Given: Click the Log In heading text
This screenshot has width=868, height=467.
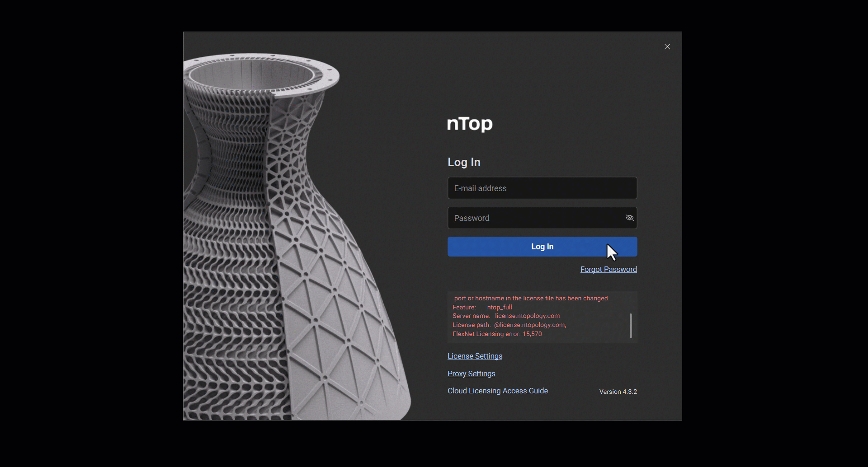Looking at the screenshot, I should coord(464,162).
